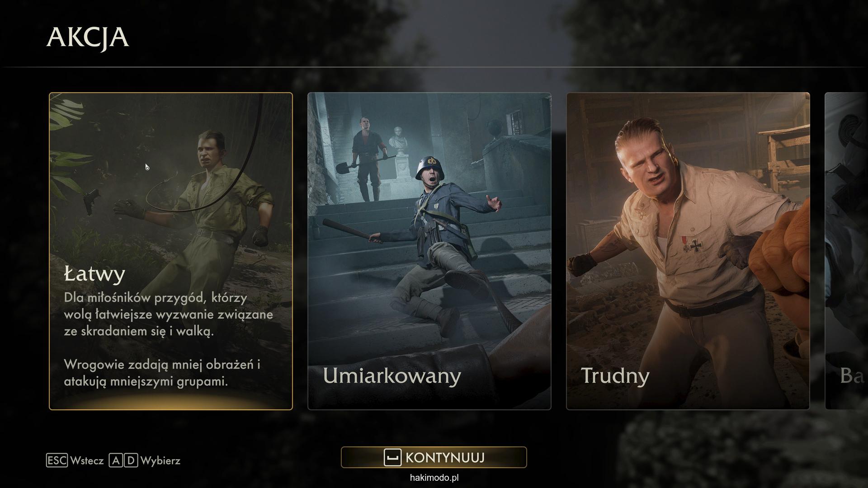Choose the Umiarkowany difficulty card
This screenshot has width=868, height=488.
[429, 251]
